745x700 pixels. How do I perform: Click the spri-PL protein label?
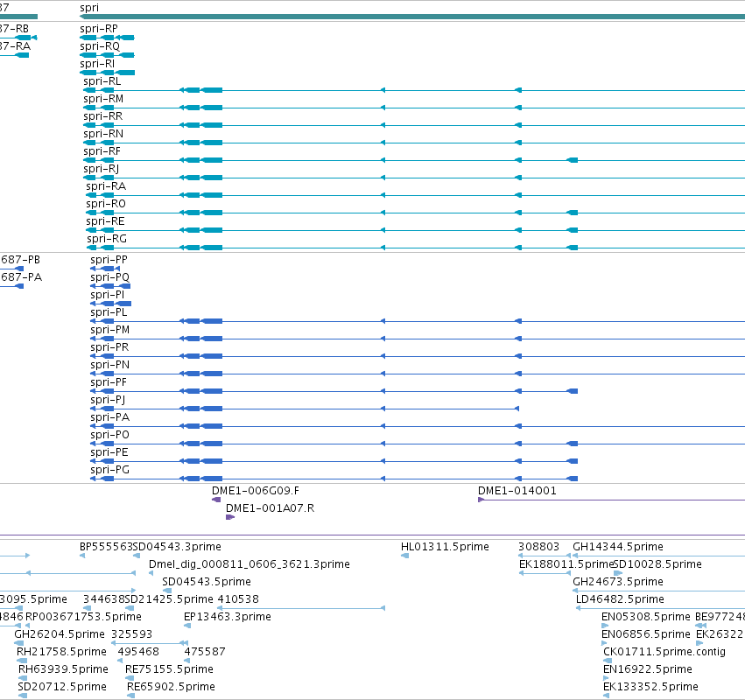109,312
